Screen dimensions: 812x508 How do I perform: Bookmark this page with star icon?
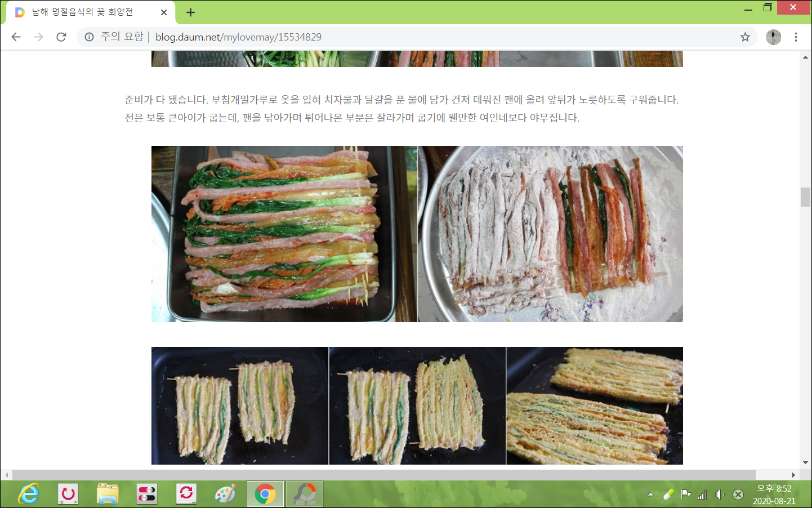[x=745, y=37]
